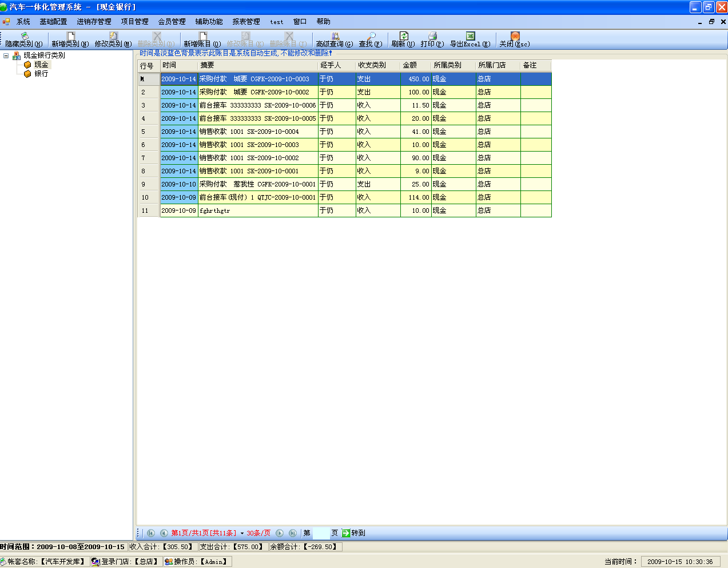This screenshot has width=728, height=568.
Task: Click the 打印 printer icon
Action: click(x=432, y=36)
